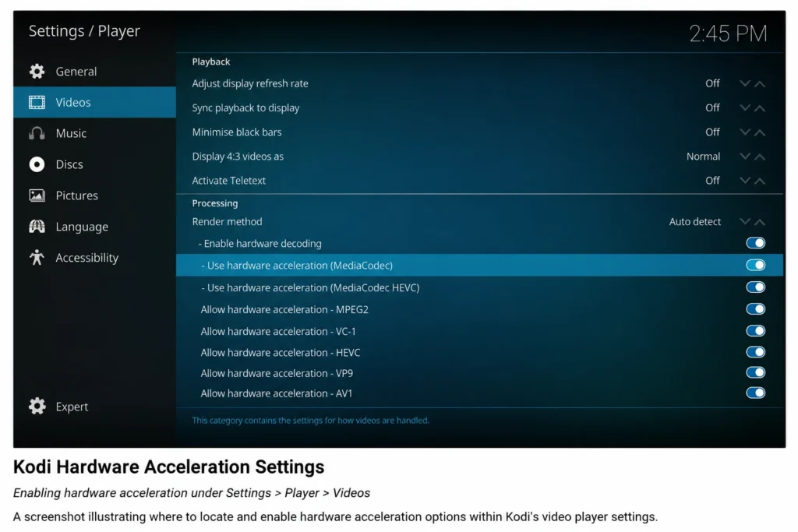Click down arrow for Display 4:3 videos as

click(x=745, y=156)
